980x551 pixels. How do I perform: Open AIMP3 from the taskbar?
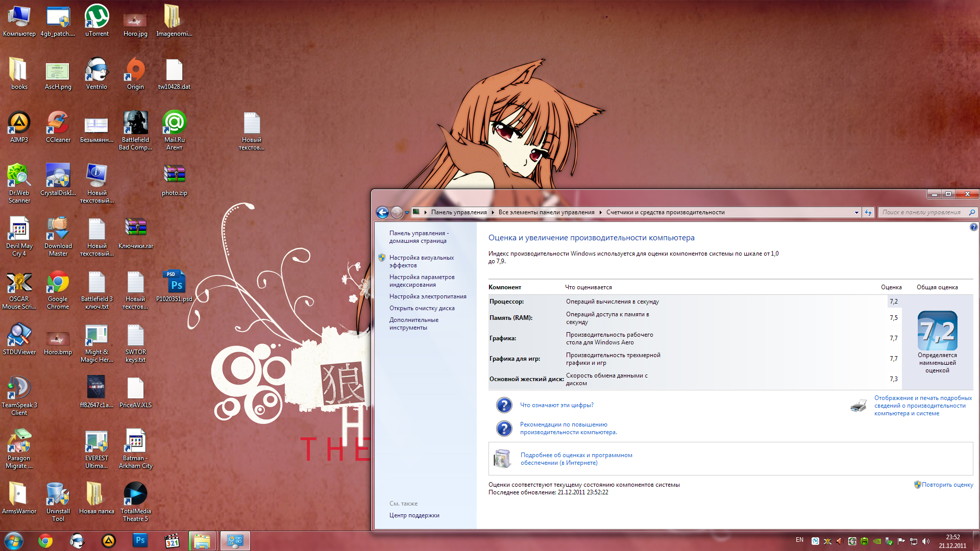109,540
